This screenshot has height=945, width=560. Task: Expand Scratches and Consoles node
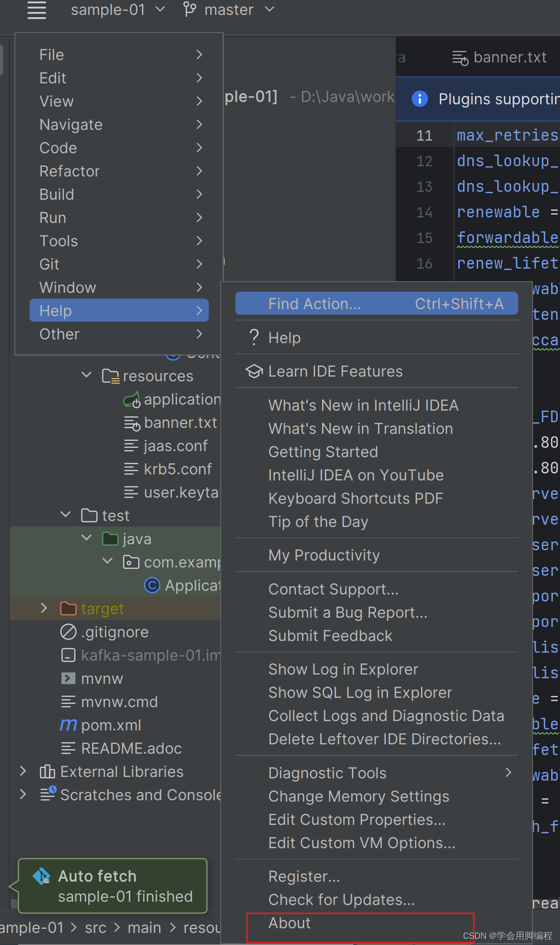click(23, 794)
